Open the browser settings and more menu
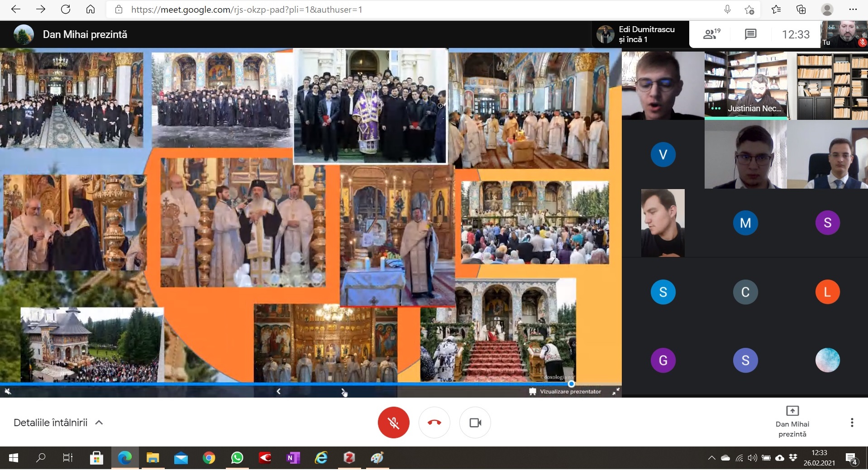Screen dimensions: 868x470 point(853,9)
